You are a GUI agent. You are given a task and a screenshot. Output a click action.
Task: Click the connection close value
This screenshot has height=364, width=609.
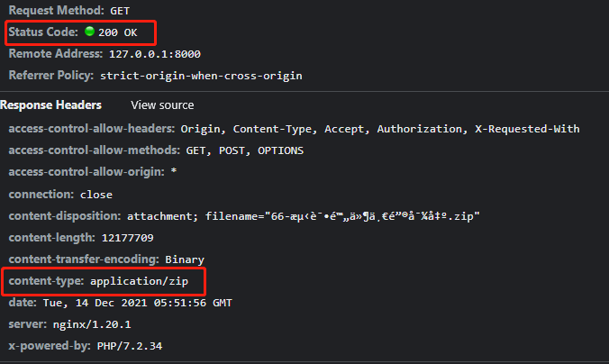tap(96, 194)
